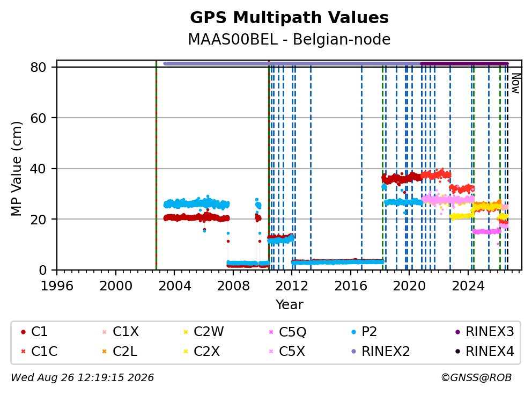Click the C1X pink legend marker

[104, 332]
